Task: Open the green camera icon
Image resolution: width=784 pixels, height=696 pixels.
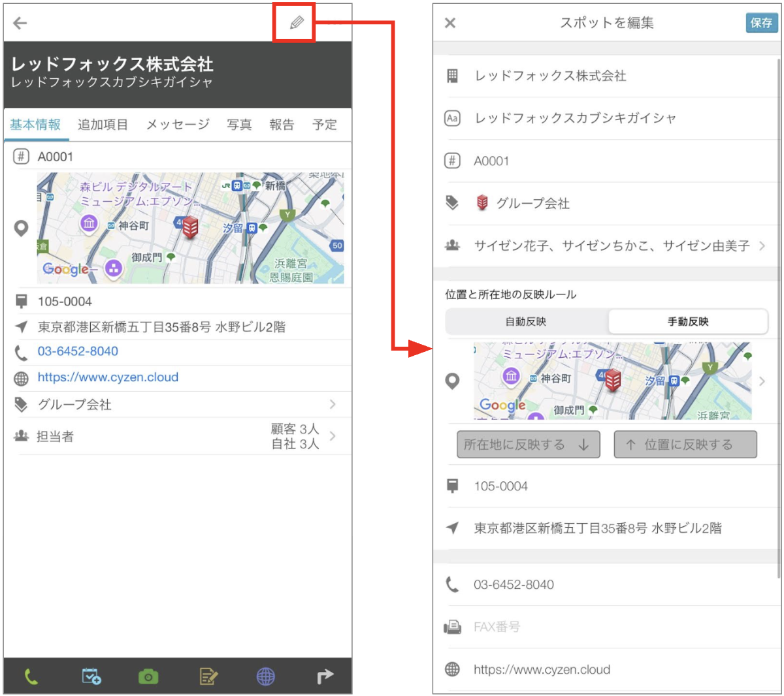Action: (148, 677)
